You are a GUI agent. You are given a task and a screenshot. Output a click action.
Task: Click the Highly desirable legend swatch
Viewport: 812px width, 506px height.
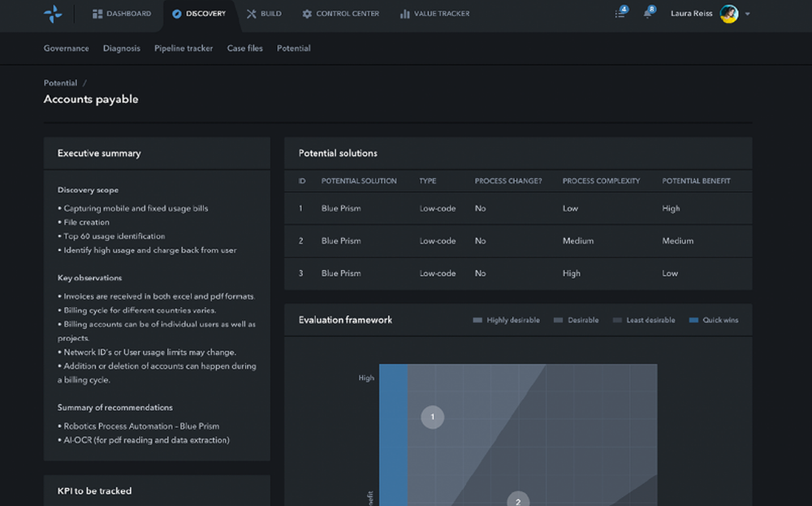[477, 320]
